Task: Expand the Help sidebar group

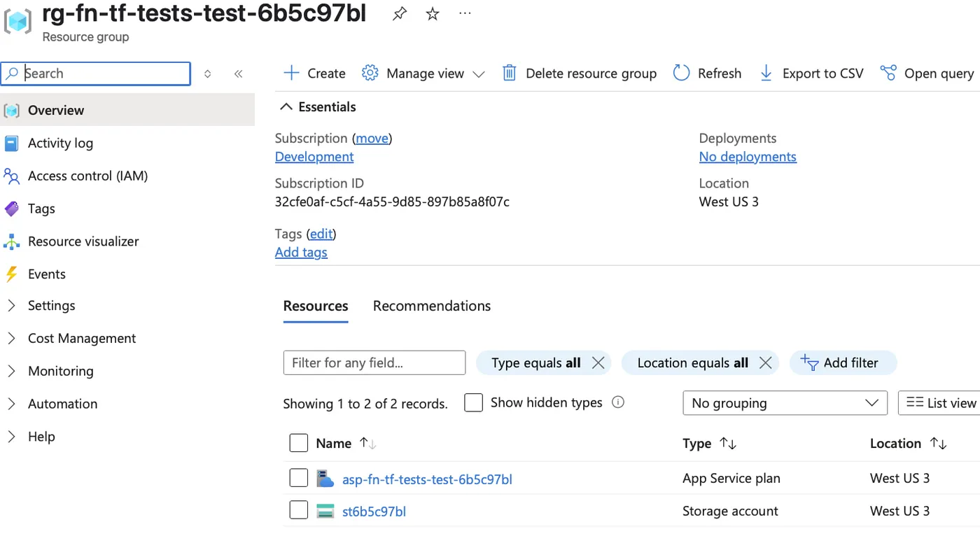Action: coord(11,437)
